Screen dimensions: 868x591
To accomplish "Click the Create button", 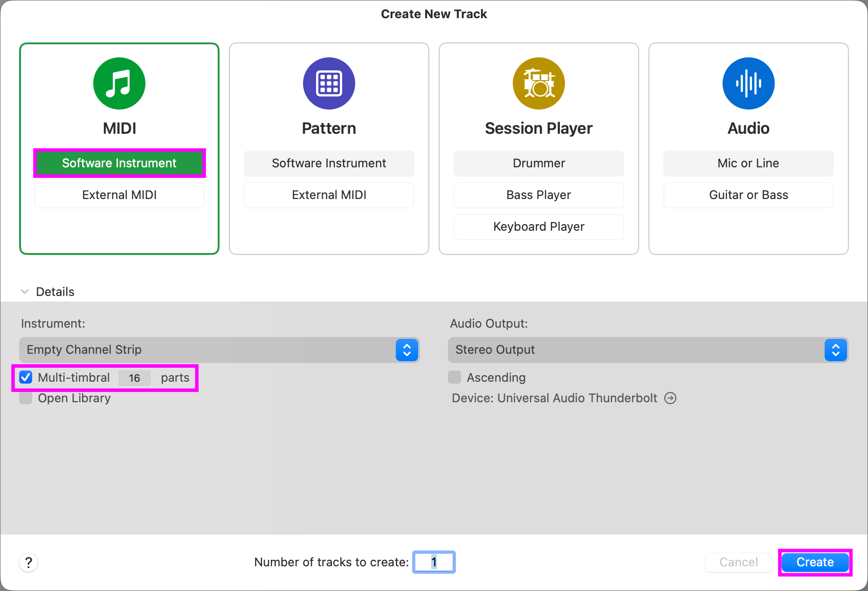I will tap(815, 563).
